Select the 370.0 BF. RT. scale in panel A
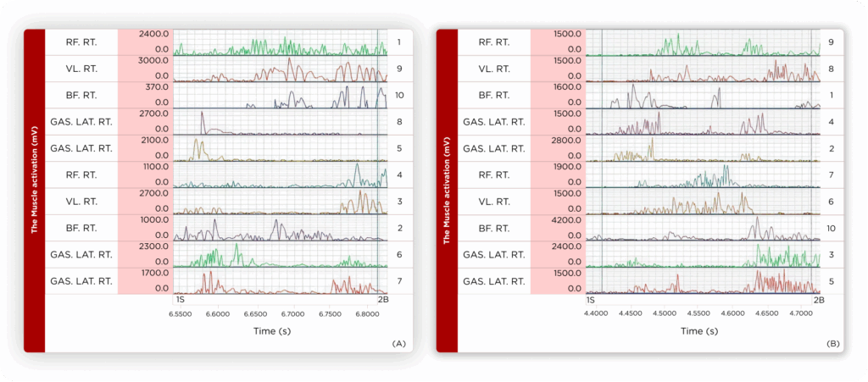Screen dimensions: 868x382 [x=157, y=87]
